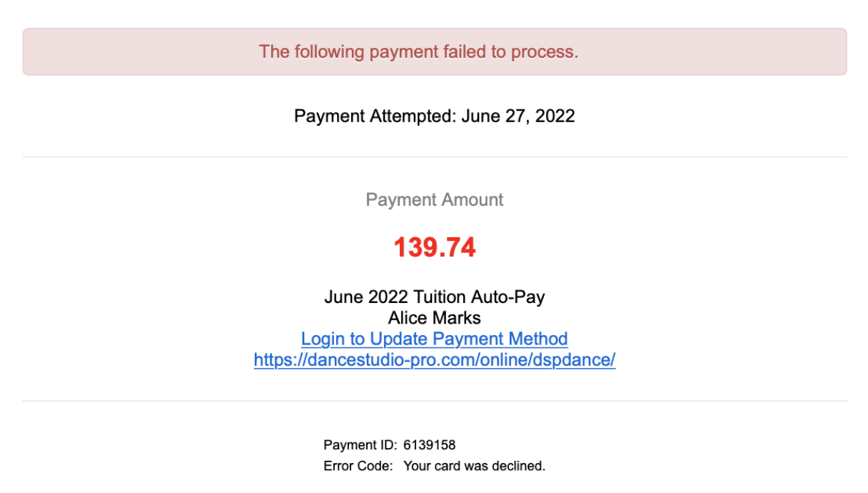Click the 'Payment ID:' label

click(x=360, y=445)
